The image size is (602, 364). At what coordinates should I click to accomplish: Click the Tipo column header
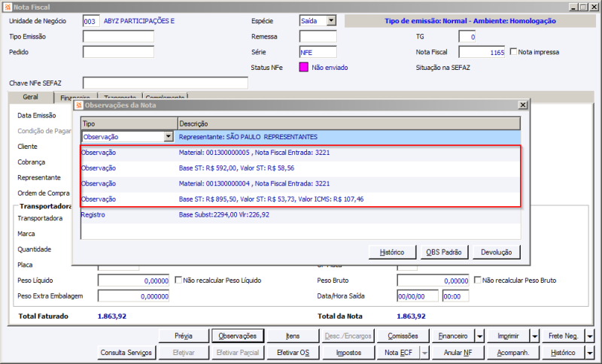click(129, 123)
